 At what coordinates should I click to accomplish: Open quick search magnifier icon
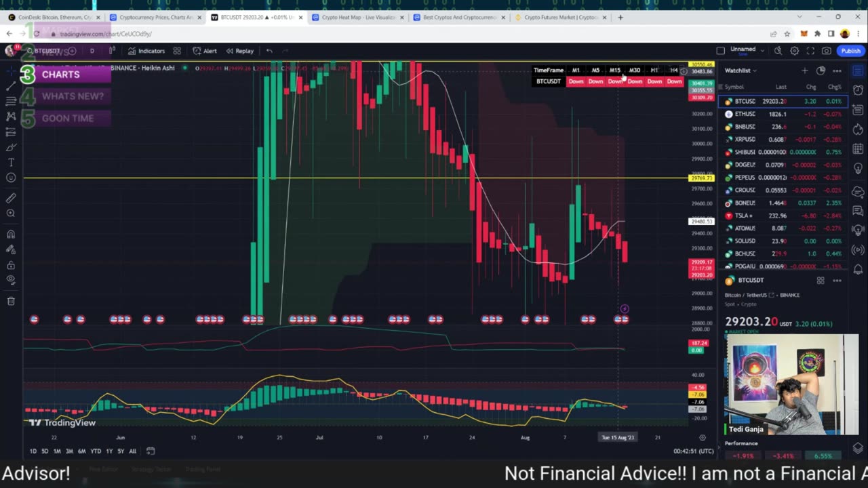(x=778, y=51)
